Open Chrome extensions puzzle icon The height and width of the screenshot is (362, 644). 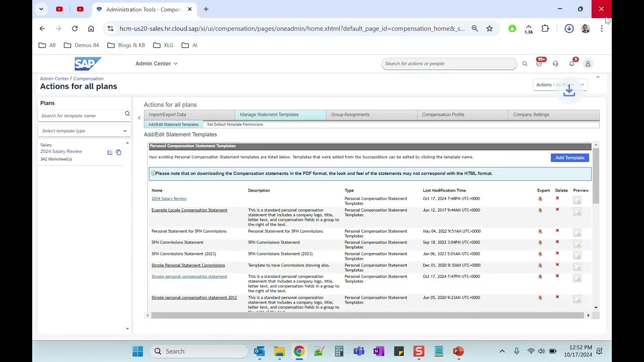(545, 29)
